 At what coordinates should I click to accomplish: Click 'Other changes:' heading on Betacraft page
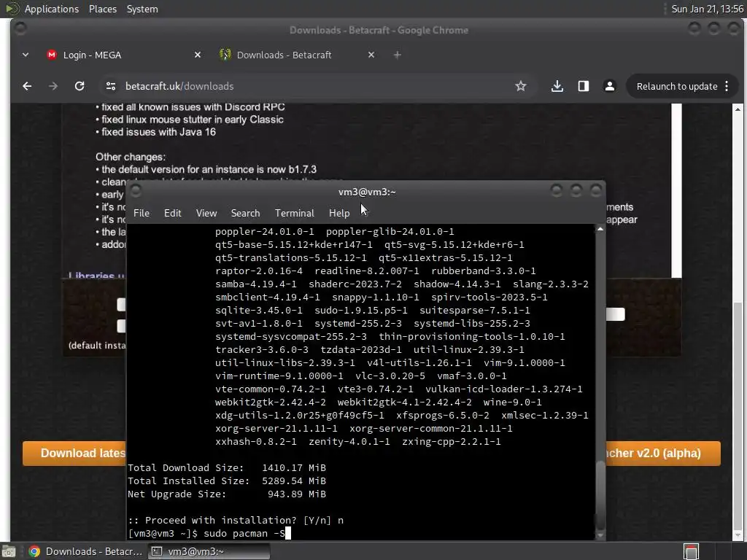(x=131, y=157)
